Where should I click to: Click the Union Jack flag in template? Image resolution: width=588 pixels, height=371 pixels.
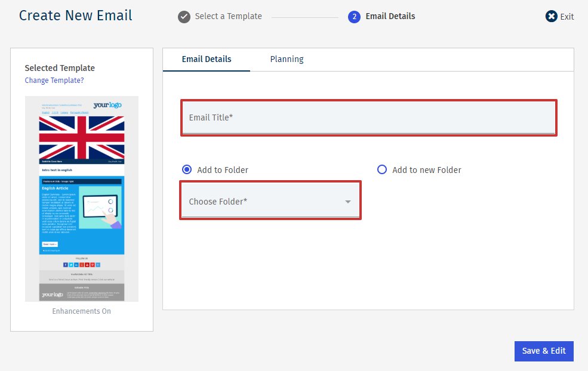[82, 137]
